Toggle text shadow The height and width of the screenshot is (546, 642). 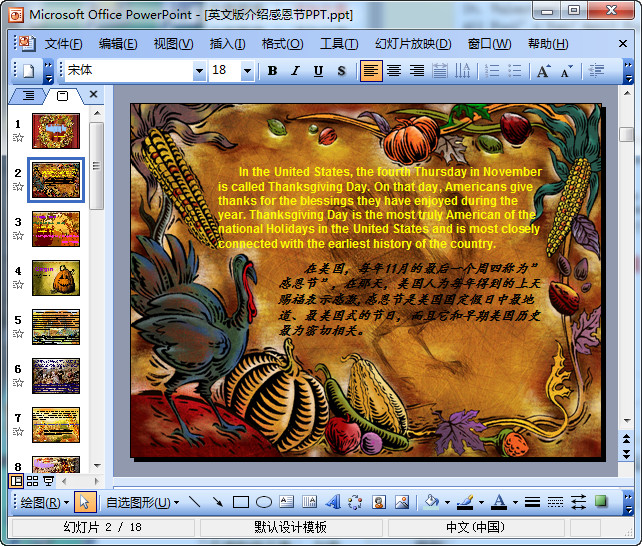pyautogui.click(x=341, y=71)
